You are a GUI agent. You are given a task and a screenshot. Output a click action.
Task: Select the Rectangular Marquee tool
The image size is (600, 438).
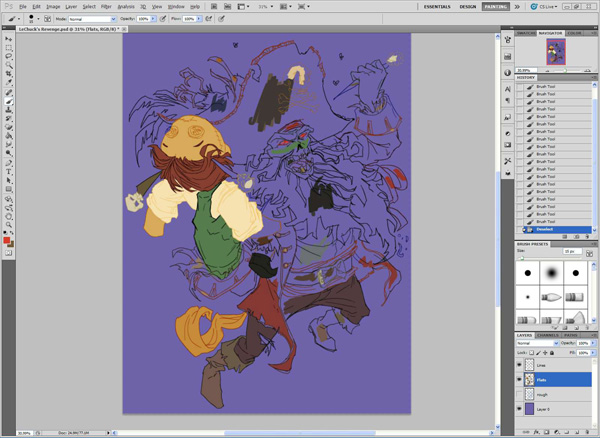click(x=8, y=48)
